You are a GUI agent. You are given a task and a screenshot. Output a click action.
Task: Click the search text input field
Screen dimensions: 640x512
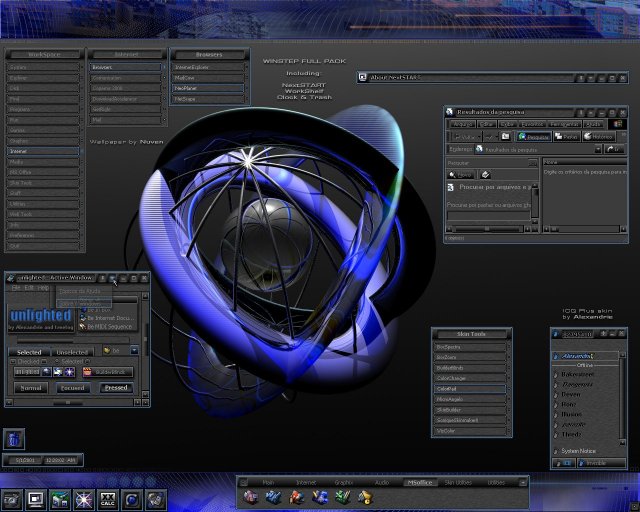(x=487, y=214)
